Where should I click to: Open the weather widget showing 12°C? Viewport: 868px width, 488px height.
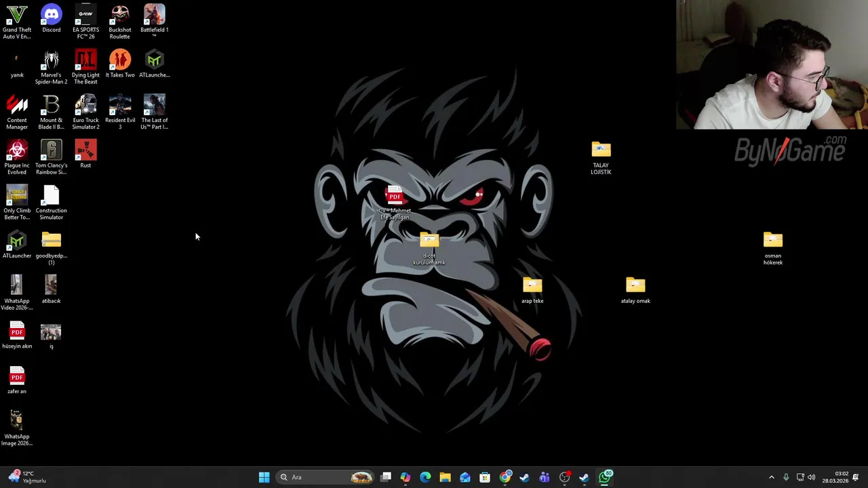pyautogui.click(x=28, y=477)
